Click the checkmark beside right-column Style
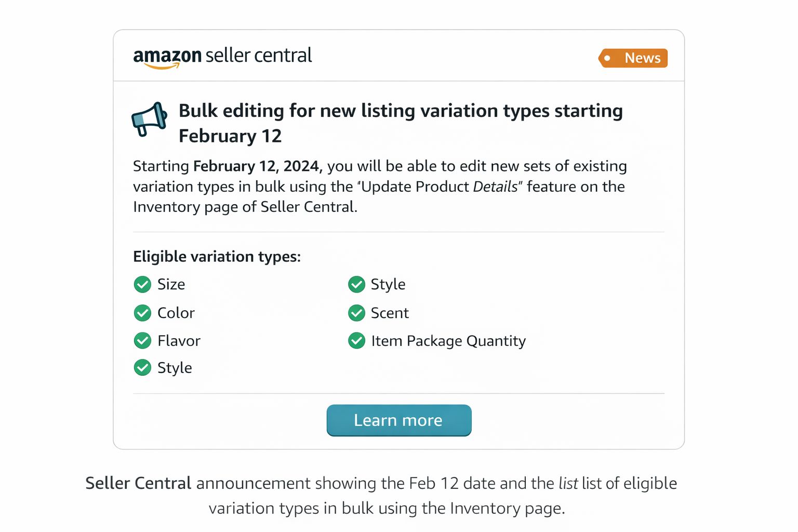 coord(356,284)
